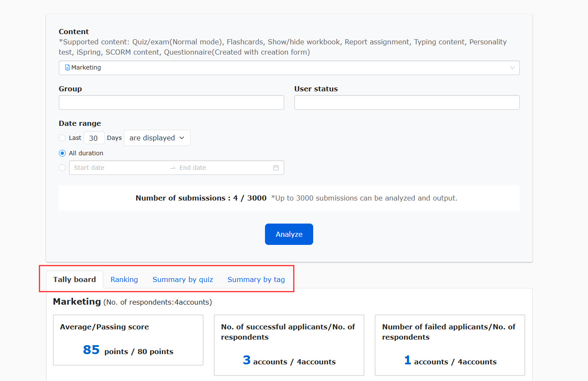The image size is (588, 381).
Task: Click the document icon beside Marketing
Action: (67, 67)
